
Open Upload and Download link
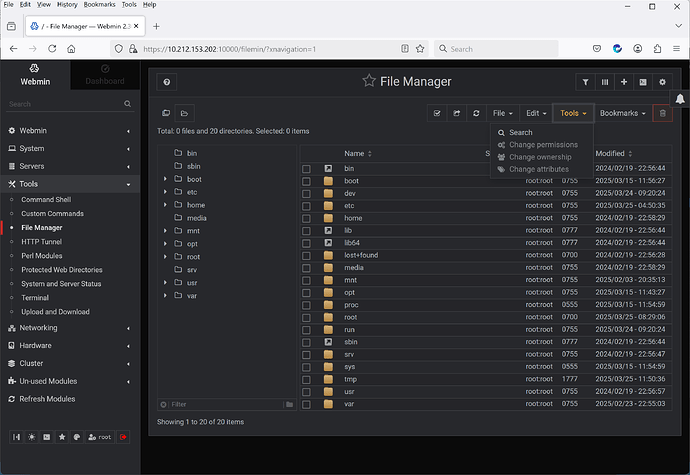tap(55, 312)
